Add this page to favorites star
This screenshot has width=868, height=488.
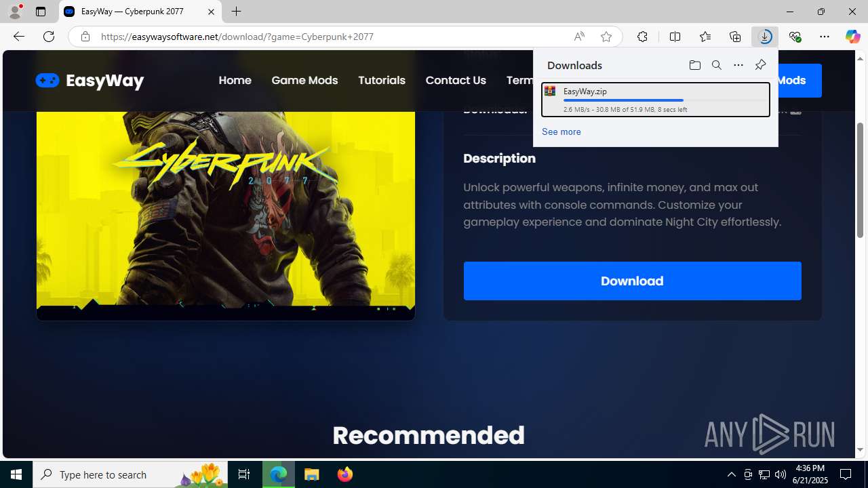[x=606, y=37]
